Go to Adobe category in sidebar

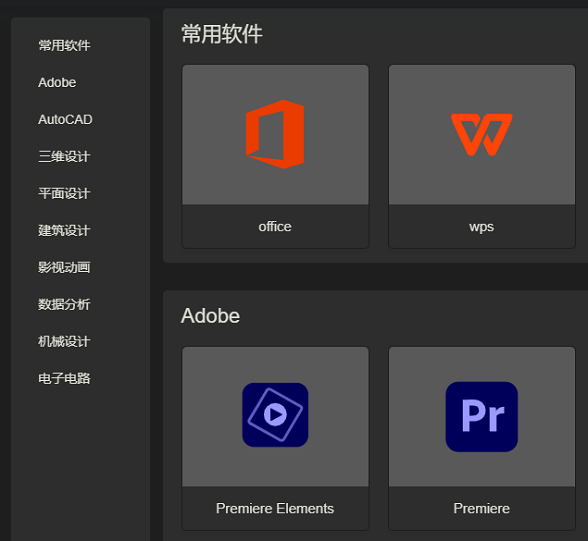click(x=57, y=82)
